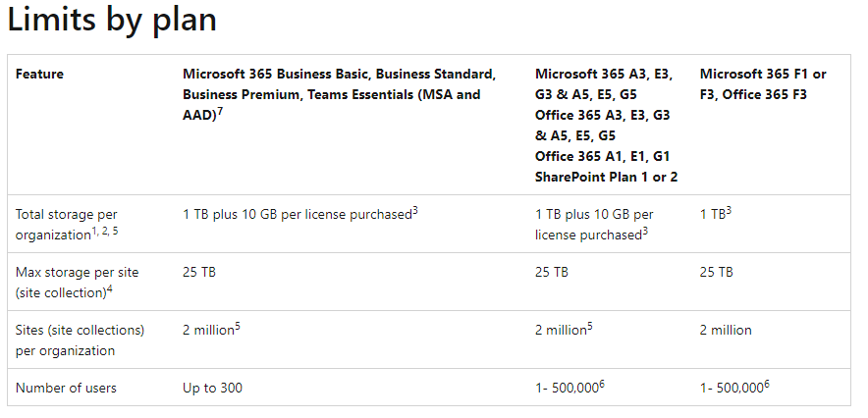The image size is (868, 418).
Task: Select "25 TB" in the F1/F3 column
Action: pyautogui.click(x=716, y=272)
